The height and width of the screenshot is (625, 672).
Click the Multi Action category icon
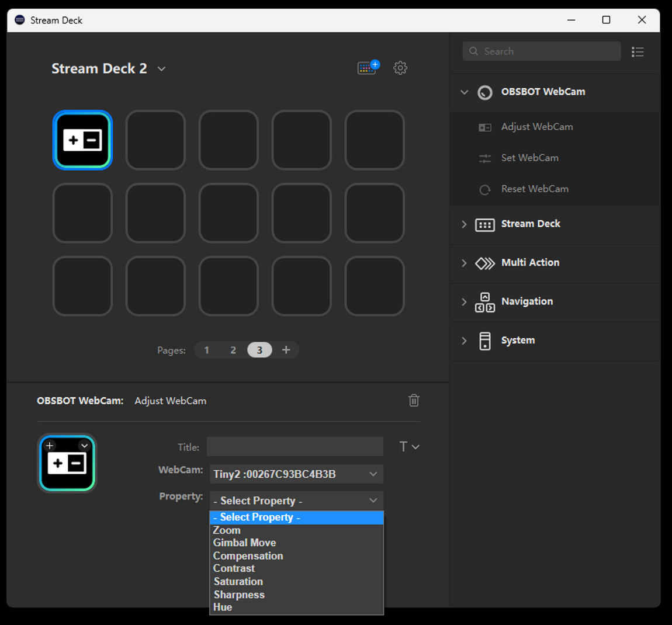click(485, 263)
